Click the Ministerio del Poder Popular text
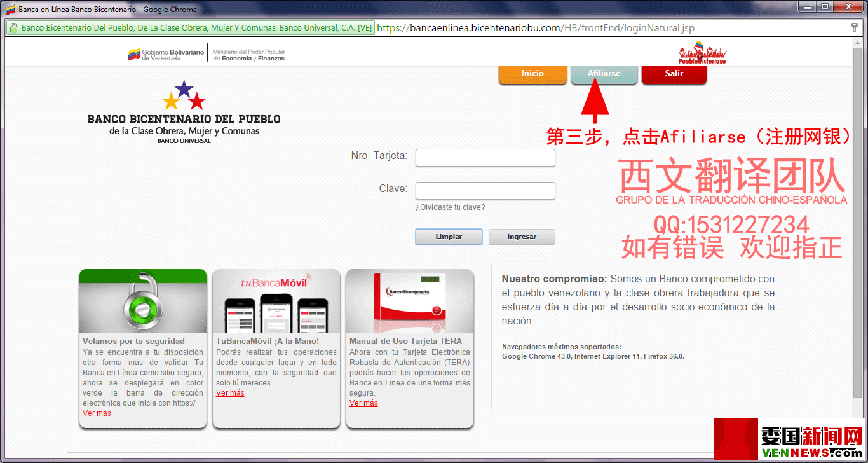Screen dimensions: 868x463 (x=249, y=55)
